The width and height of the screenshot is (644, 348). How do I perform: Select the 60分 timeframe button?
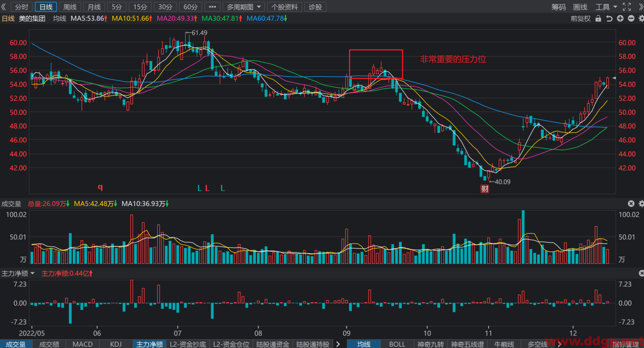(x=190, y=7)
